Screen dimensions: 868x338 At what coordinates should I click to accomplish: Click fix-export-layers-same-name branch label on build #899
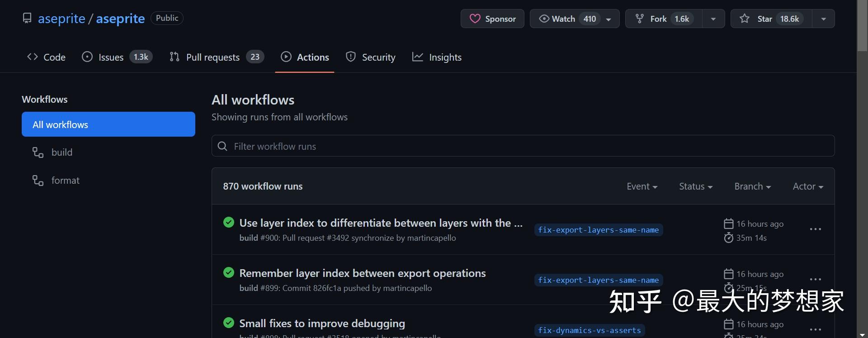click(599, 280)
